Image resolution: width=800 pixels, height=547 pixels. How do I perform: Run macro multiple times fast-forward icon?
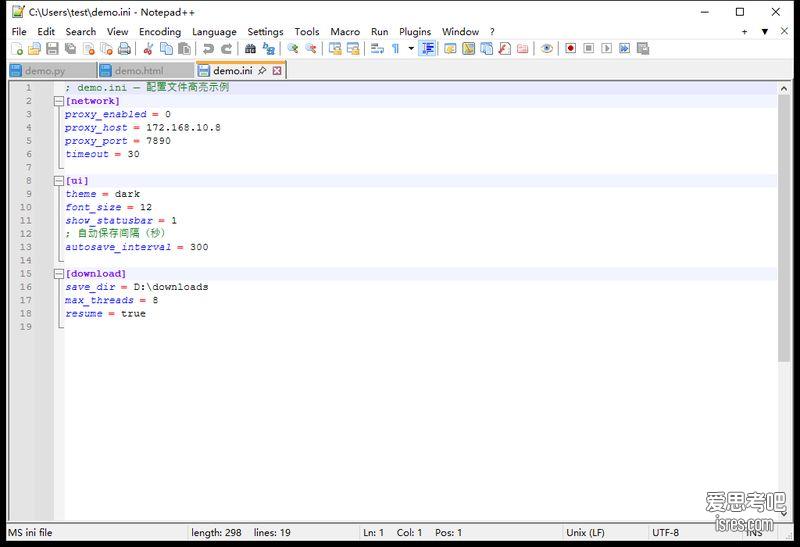point(624,48)
